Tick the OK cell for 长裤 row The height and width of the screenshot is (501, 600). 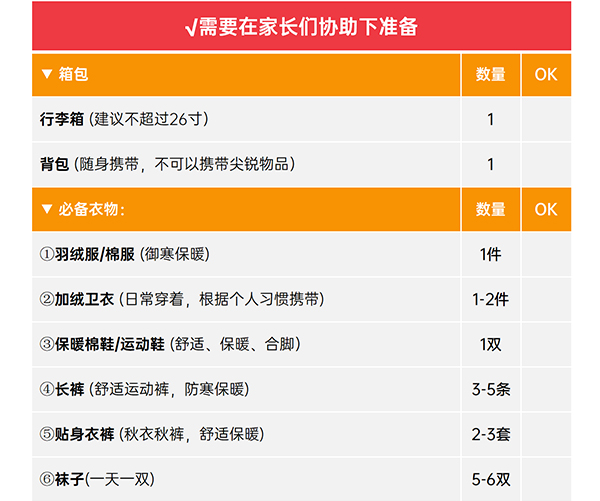(545, 389)
